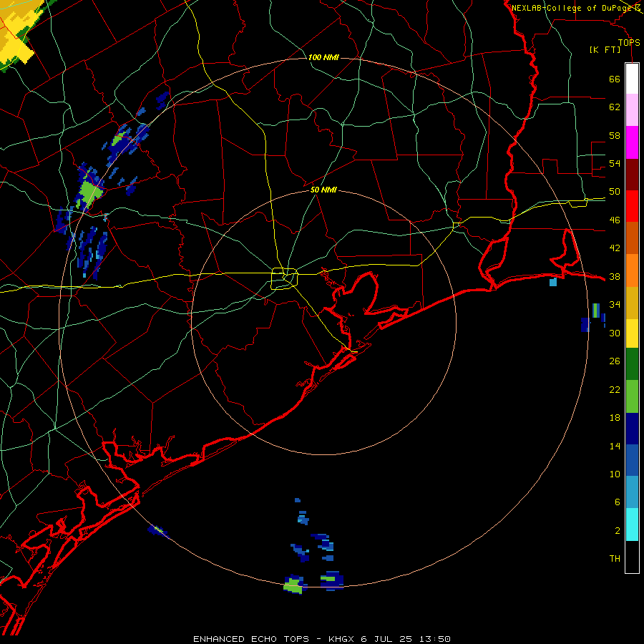Click the dark red legend swatch between 50 and 54
644x644 pixels.
coord(632,175)
